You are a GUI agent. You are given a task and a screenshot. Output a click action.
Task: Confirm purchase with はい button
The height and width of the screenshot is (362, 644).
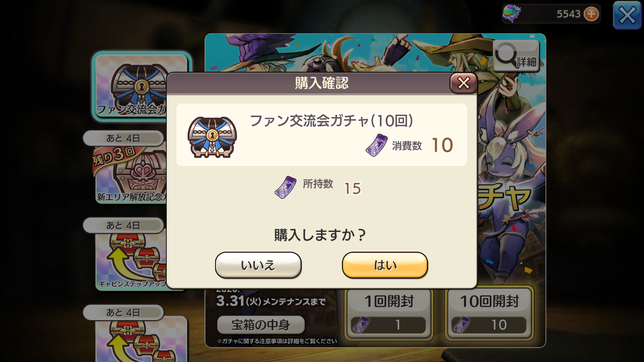(385, 265)
